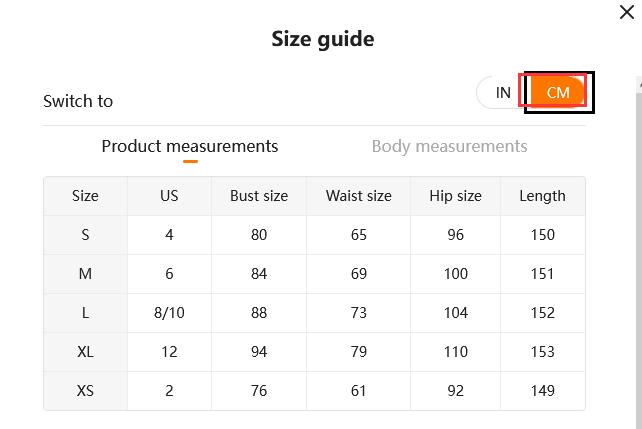Click the US column header
Image resolution: width=642 pixels, height=429 pixels.
pyautogui.click(x=169, y=196)
